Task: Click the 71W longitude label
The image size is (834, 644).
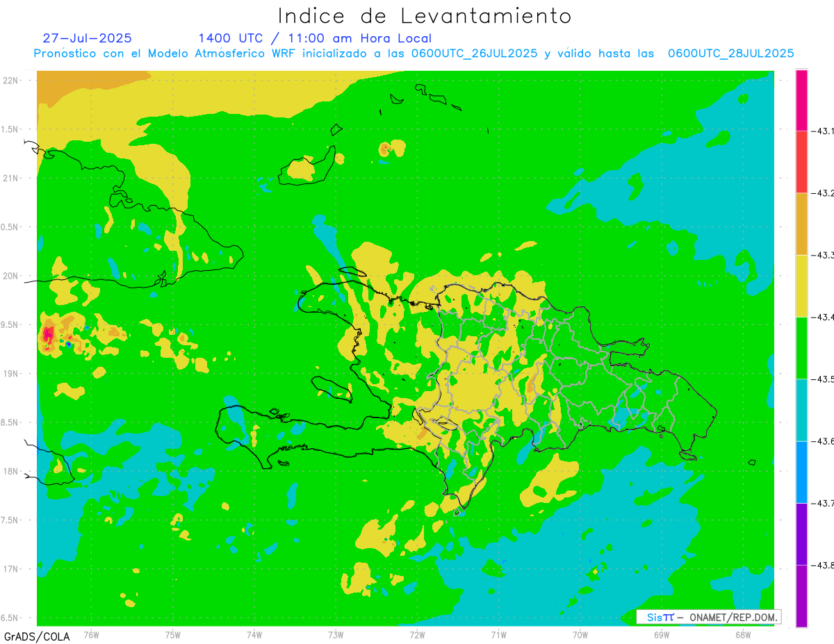Action: [x=498, y=636]
